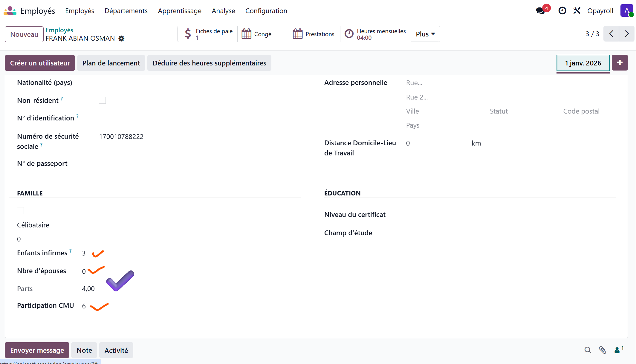This screenshot has width=636, height=364.
Task: Open the activities clock icon
Action: pyautogui.click(x=562, y=11)
